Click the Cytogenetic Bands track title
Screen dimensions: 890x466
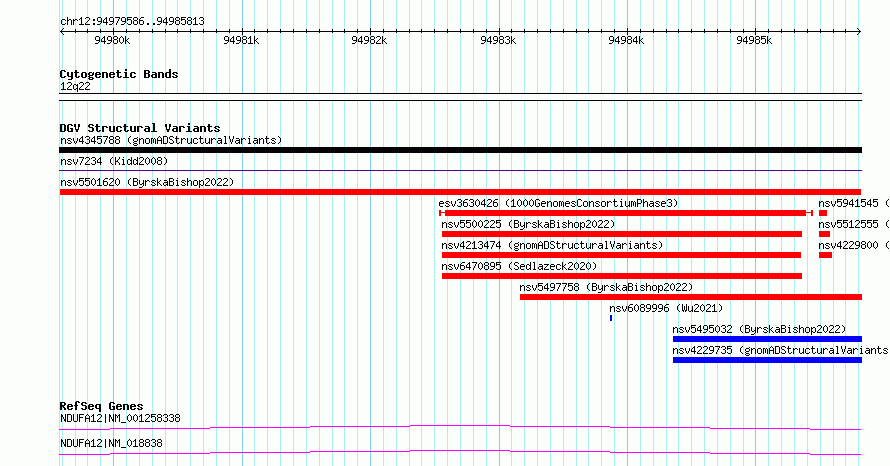(119, 74)
